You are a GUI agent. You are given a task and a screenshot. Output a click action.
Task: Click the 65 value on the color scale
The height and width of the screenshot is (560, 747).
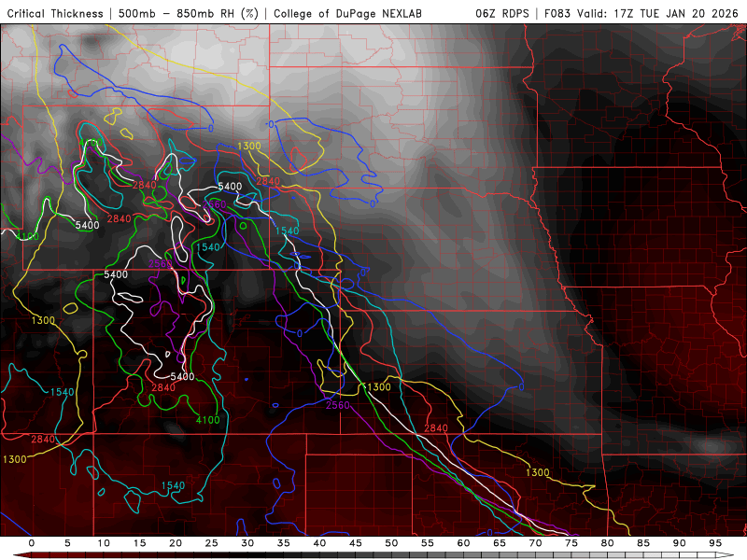click(x=500, y=543)
